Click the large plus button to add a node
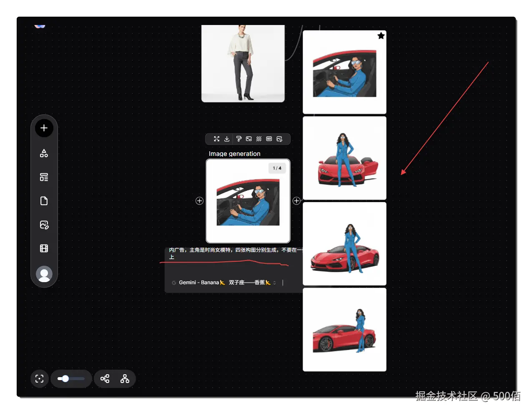 (44, 128)
